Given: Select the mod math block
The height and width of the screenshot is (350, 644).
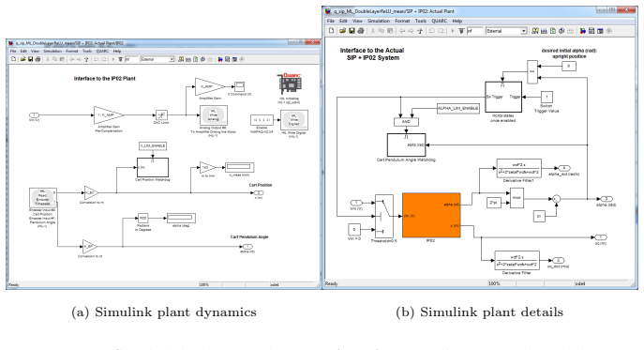Looking at the screenshot, I should 517,198.
